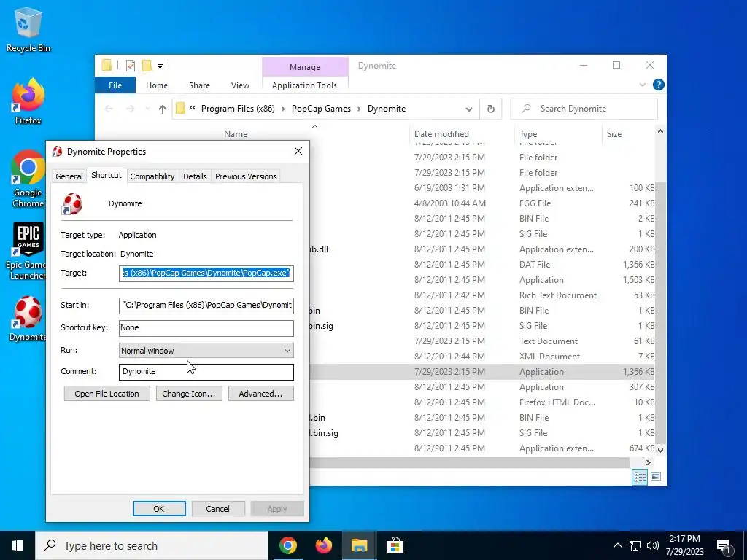The height and width of the screenshot is (560, 747).
Task: Open the File menu in Explorer
Action: [115, 85]
